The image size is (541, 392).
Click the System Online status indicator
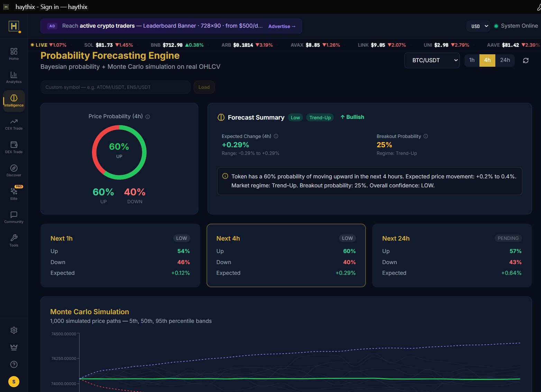[x=516, y=26]
